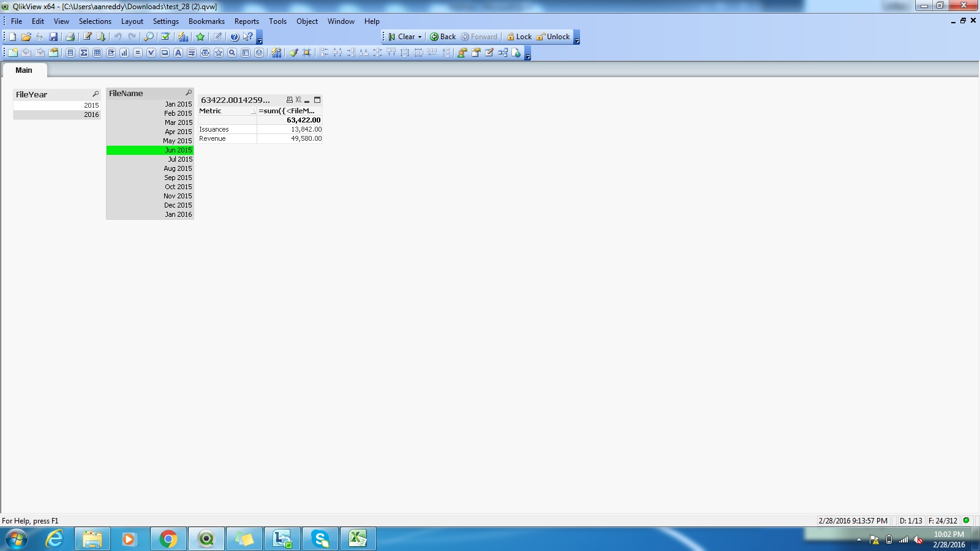Select Dec 2015 in FileName list

(150, 205)
